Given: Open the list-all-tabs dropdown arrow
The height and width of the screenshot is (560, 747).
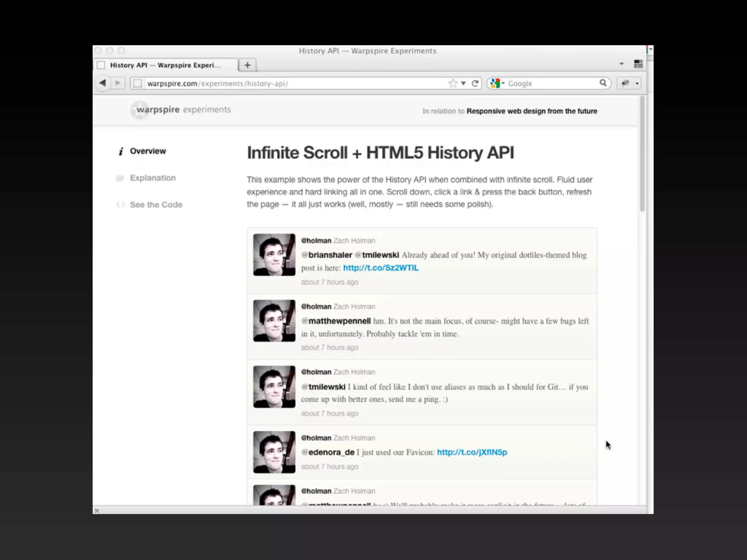Looking at the screenshot, I should pyautogui.click(x=622, y=64).
